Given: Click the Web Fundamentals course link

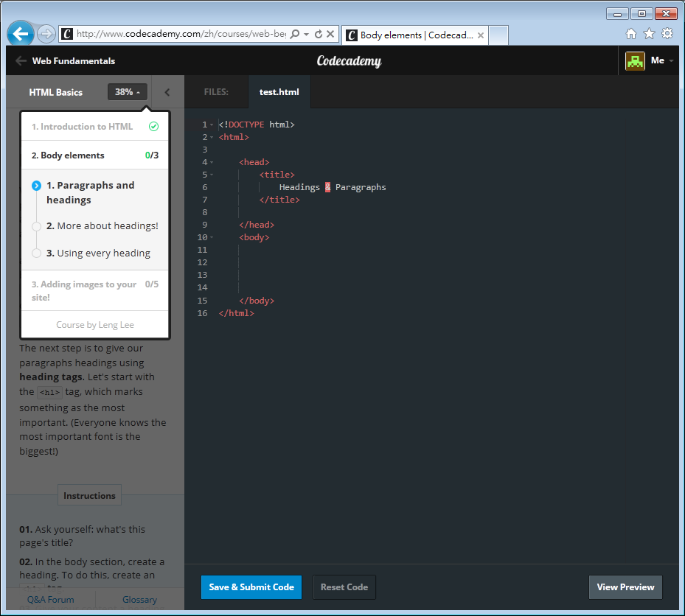Looking at the screenshot, I should click(74, 60).
